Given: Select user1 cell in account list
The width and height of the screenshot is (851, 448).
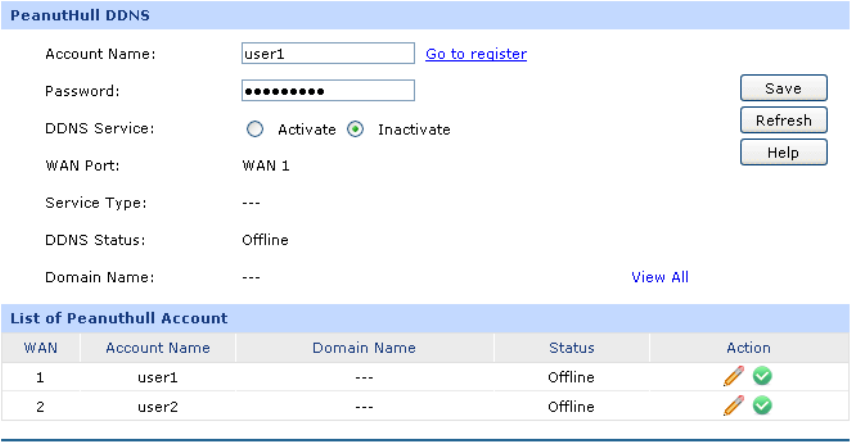Looking at the screenshot, I should (x=158, y=377).
